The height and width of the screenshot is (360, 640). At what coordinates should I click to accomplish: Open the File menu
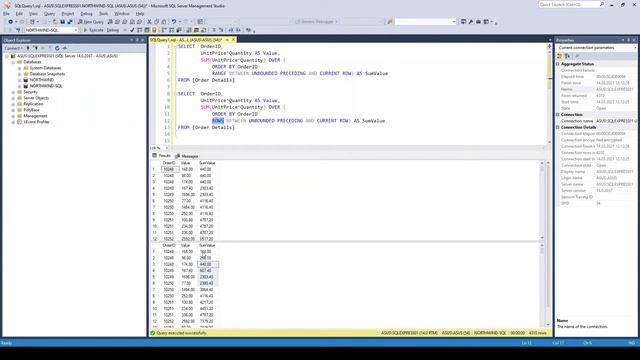7,14
